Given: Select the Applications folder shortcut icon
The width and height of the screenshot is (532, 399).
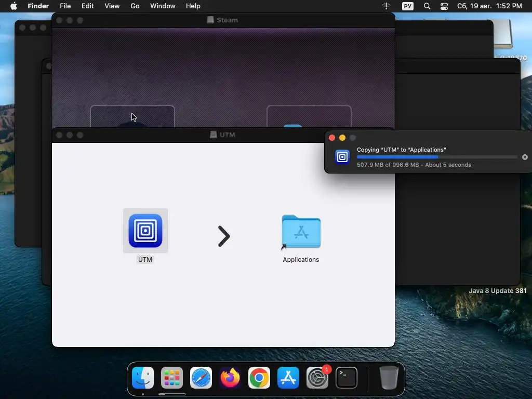Looking at the screenshot, I should pos(301,232).
